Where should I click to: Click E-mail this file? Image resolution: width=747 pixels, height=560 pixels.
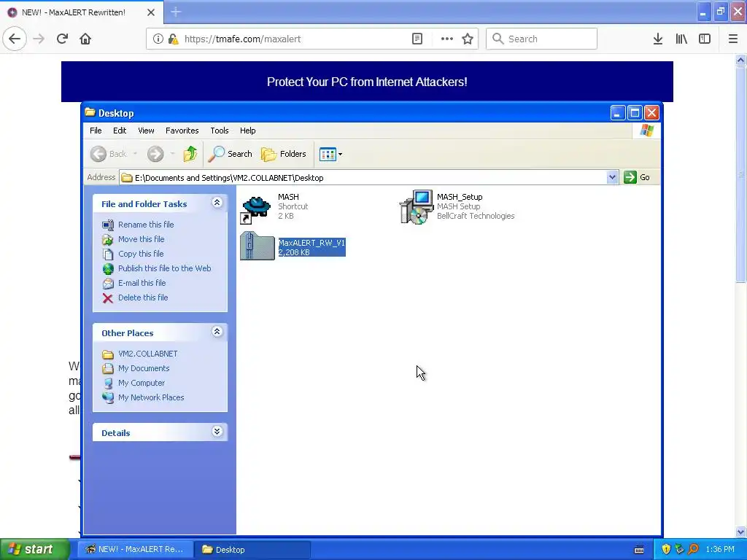tap(142, 283)
